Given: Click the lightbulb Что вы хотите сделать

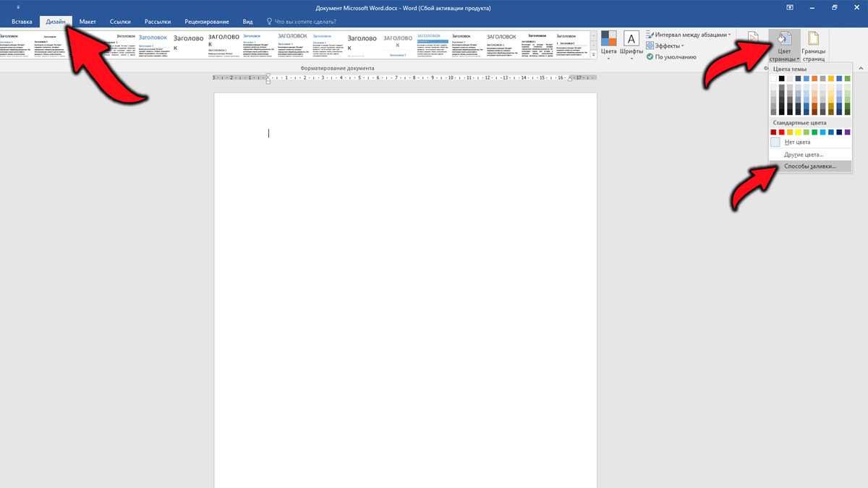Looking at the screenshot, I should [x=271, y=22].
